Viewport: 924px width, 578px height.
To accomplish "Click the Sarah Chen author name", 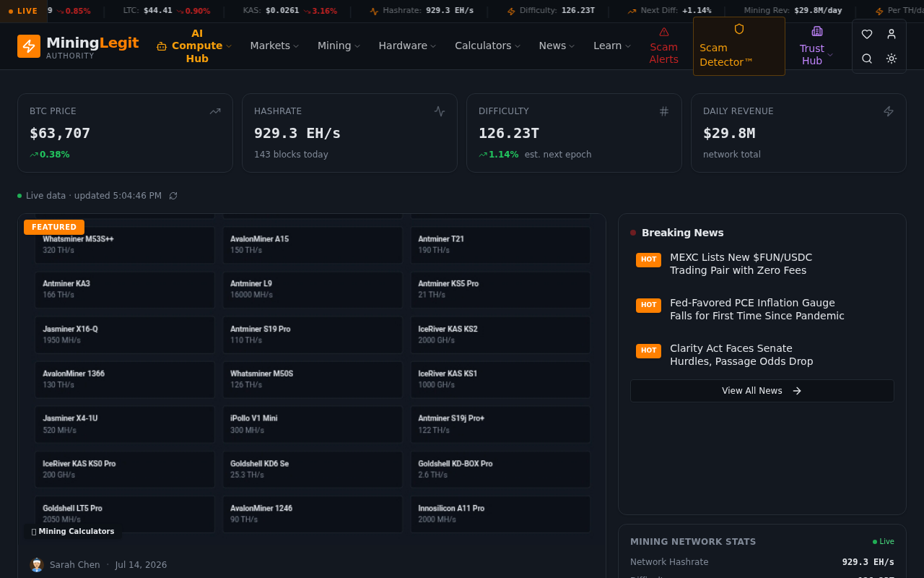I will point(75,565).
